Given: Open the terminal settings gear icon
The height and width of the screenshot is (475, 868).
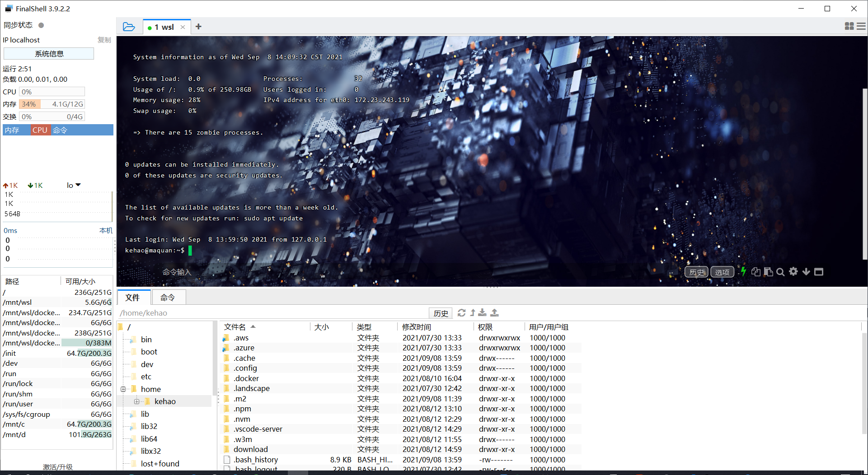Looking at the screenshot, I should [793, 271].
